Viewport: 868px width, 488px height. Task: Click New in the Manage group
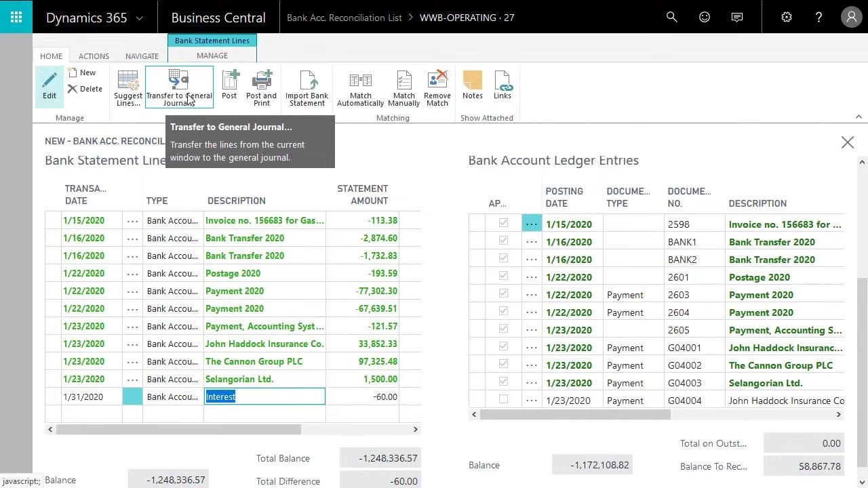point(82,73)
